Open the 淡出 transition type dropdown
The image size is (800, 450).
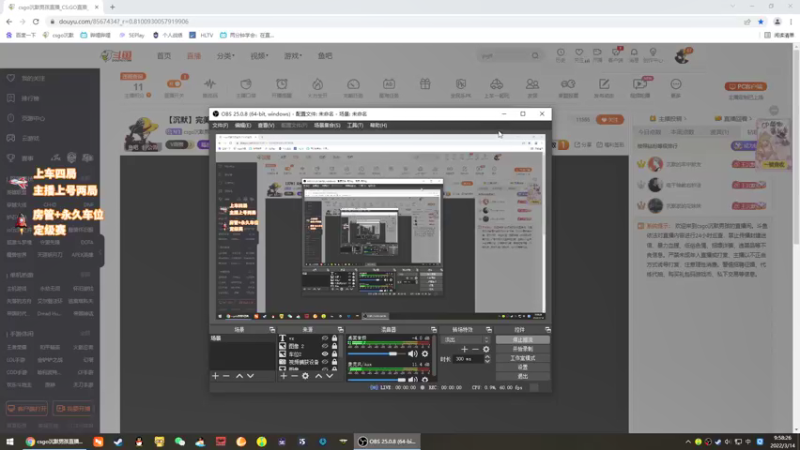pos(466,340)
